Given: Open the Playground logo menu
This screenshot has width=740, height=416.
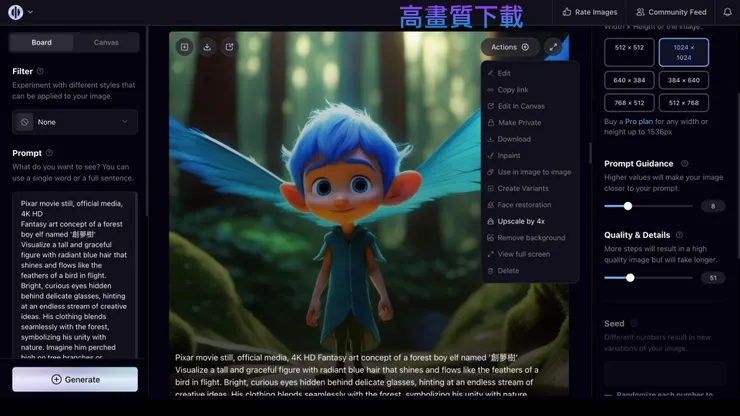Looking at the screenshot, I should (16, 12).
